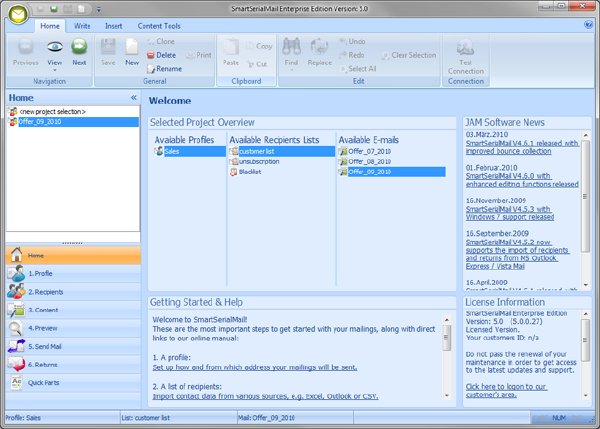
Task: Open the 6. Returns navigation step
Action: 73,365
